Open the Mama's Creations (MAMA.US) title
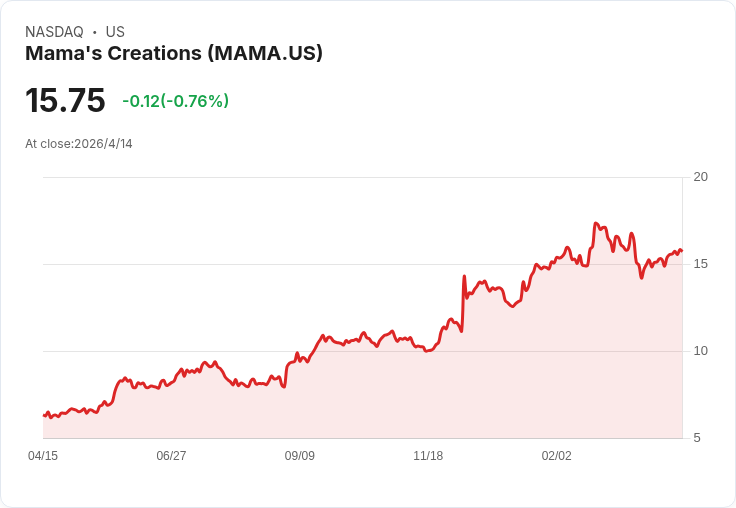The width and height of the screenshot is (736, 508). (174, 54)
